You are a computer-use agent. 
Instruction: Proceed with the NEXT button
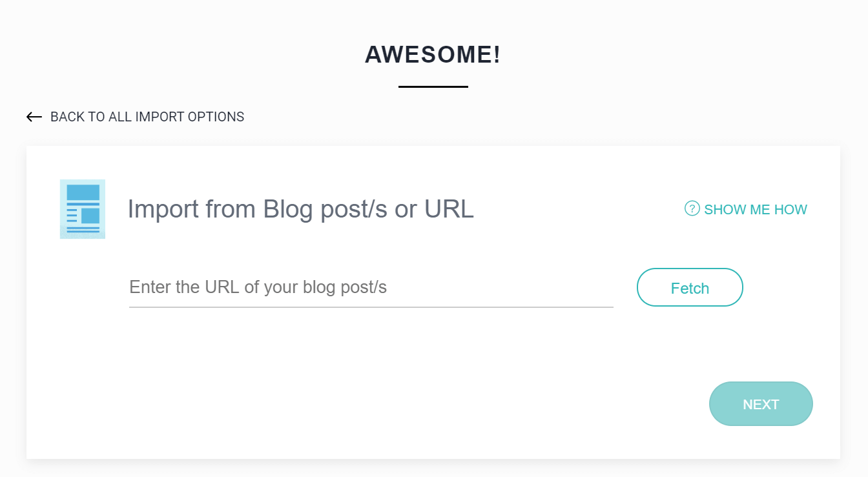(761, 404)
